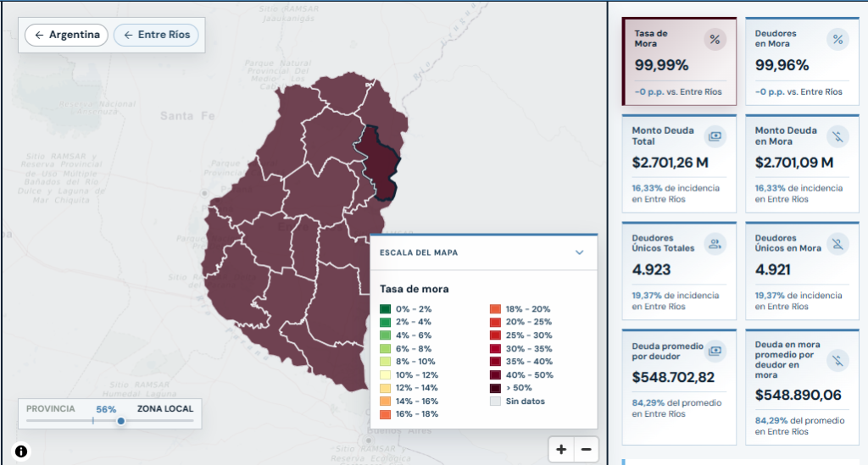Click the 56% slider value label

(106, 410)
